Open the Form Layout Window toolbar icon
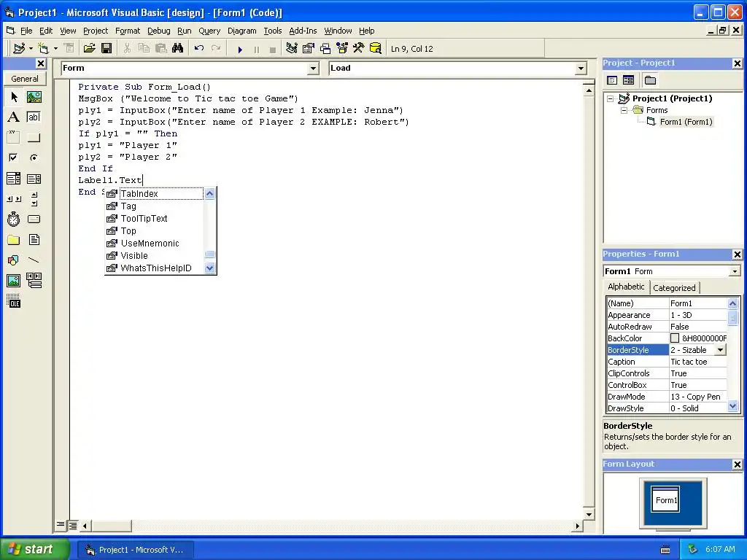The height and width of the screenshot is (560, 747). (x=325, y=49)
